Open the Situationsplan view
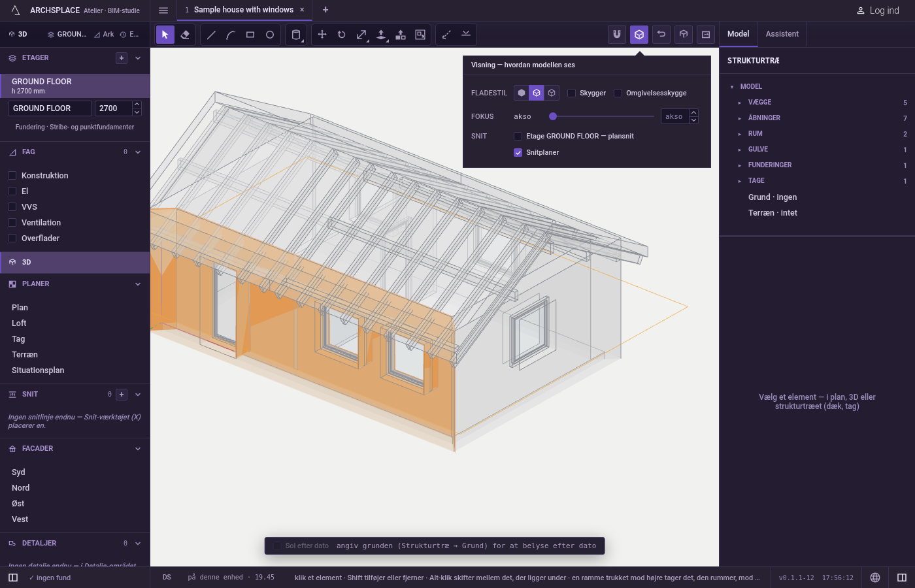915x588 pixels. point(38,370)
